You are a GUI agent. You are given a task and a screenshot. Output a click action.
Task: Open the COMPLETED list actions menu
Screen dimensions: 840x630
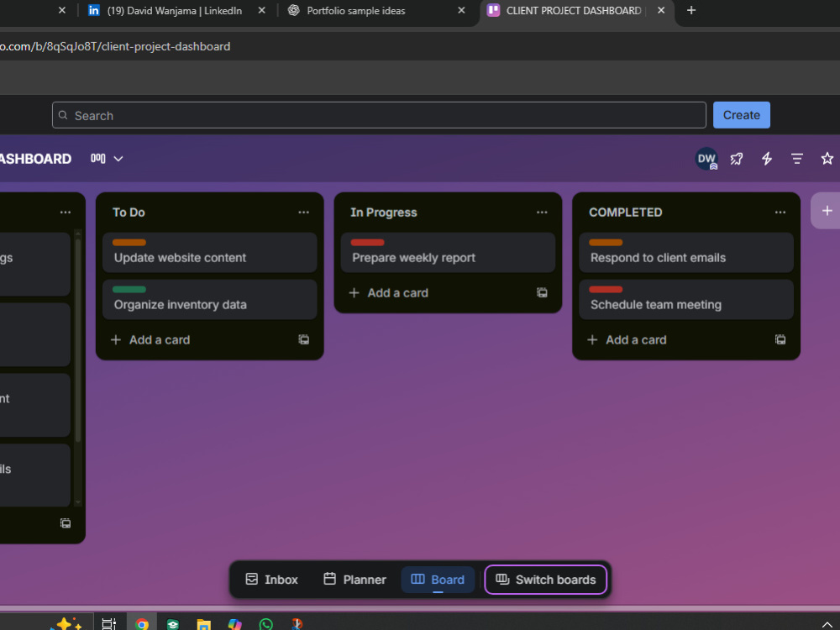[x=780, y=213]
